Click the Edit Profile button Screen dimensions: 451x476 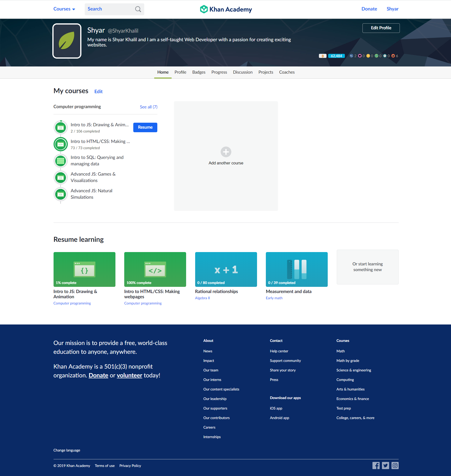381,28
